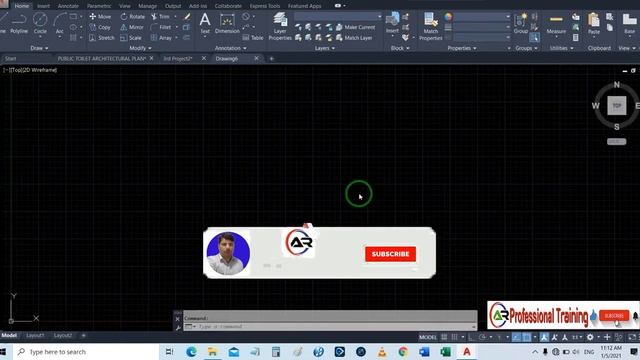The image size is (640, 360).
Task: Click the TOP face of ViewCube
Action: pos(617,106)
